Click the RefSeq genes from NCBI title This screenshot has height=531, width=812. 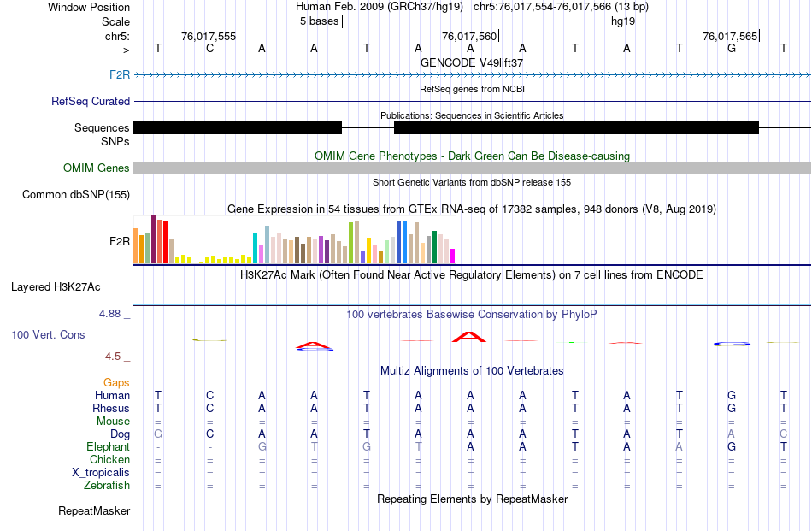tap(472, 89)
